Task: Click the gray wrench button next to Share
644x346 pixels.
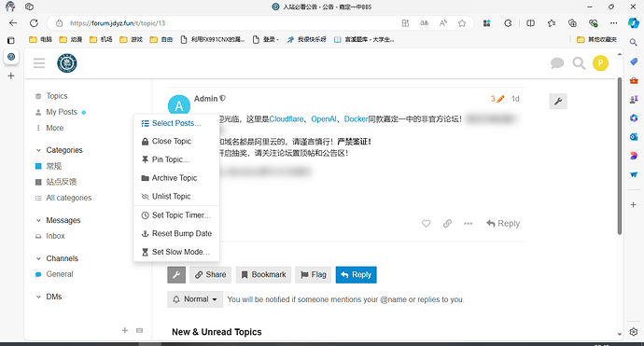Action: 176,274
